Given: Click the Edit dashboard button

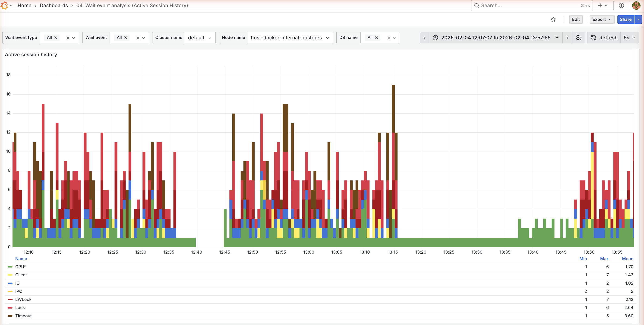Looking at the screenshot, I should [575, 19].
